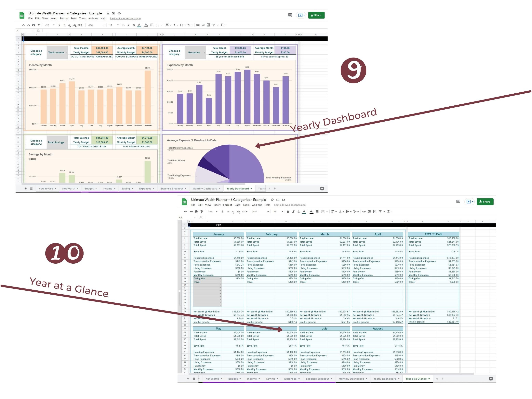This screenshot has width=532, height=399.
Task: Open the Total Income category dropdown
Action: click(x=57, y=52)
